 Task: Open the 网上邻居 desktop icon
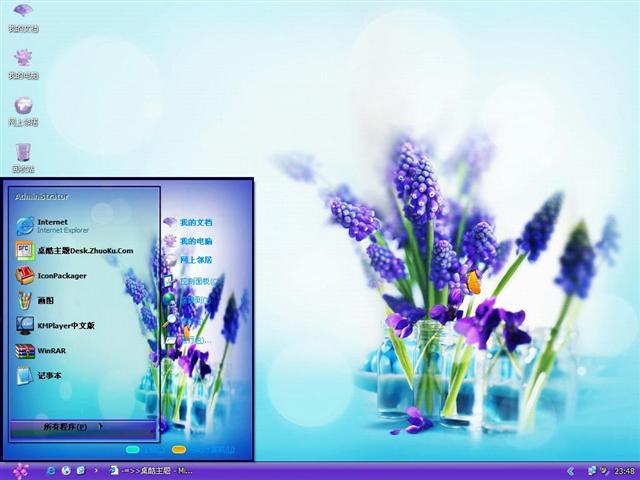(23, 111)
